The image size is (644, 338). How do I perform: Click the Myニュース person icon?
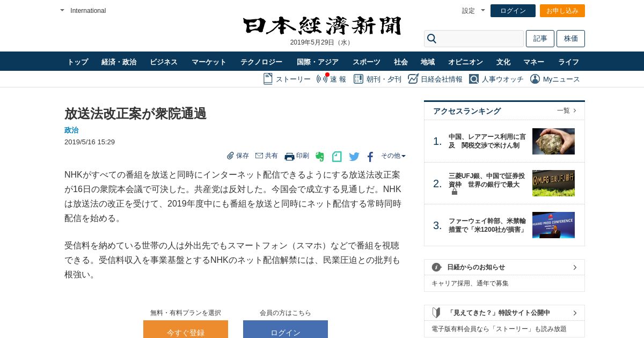535,79
